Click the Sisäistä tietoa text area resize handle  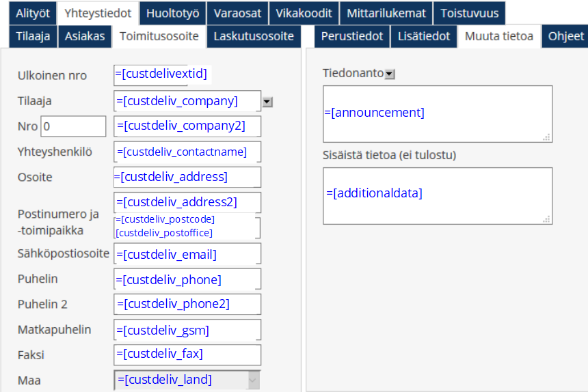pos(546,219)
